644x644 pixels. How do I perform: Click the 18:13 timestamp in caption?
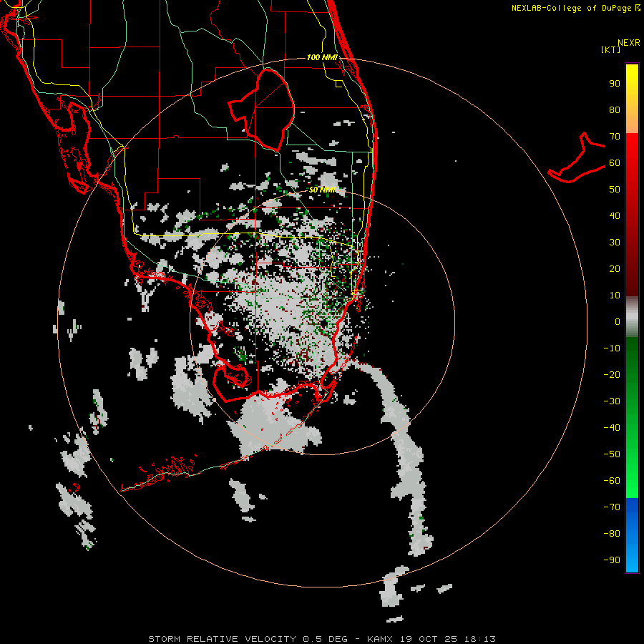click(479, 639)
